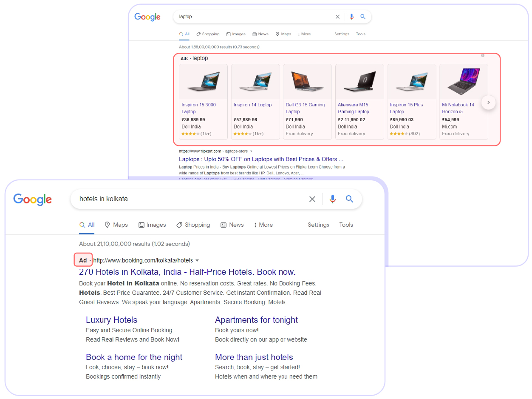Click search magnifier in laptop search bar
The width and height of the screenshot is (532, 399).
[363, 17]
